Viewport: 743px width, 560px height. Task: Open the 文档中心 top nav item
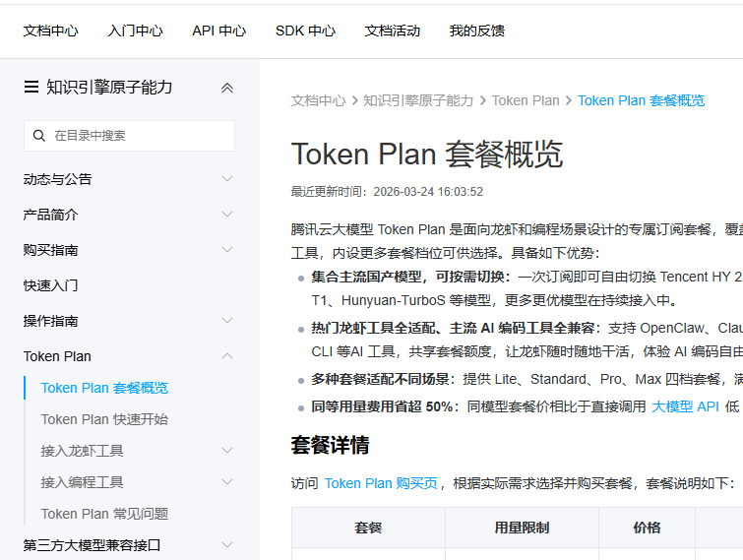pyautogui.click(x=51, y=31)
